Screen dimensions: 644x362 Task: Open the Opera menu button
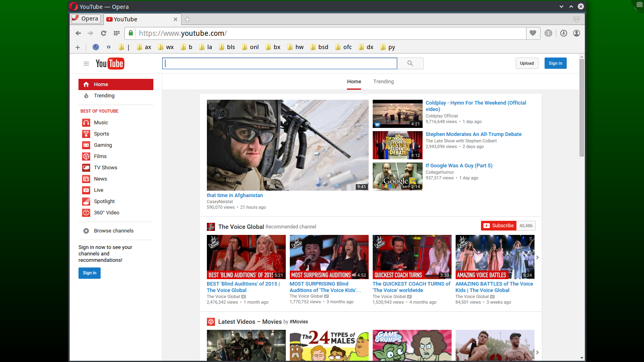point(85,19)
